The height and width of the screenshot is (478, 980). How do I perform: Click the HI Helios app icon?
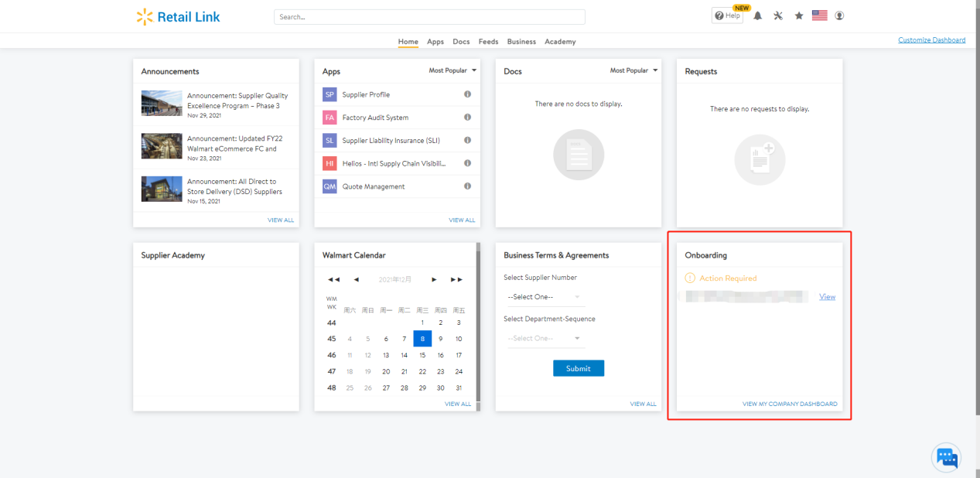coord(330,163)
